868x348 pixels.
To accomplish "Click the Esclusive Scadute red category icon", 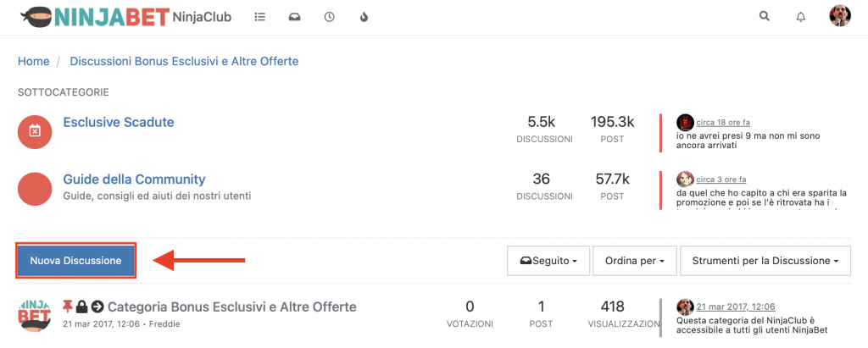I will [x=35, y=130].
